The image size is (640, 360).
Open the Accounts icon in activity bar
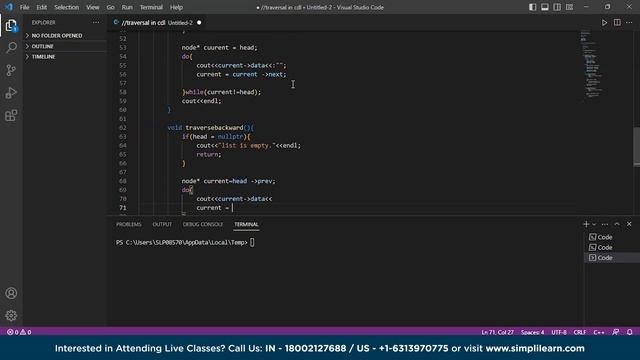[x=11, y=293]
